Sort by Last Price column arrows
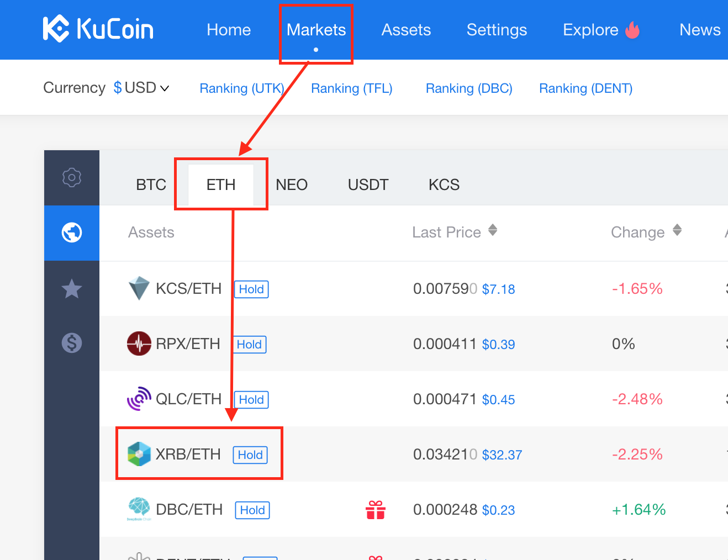The width and height of the screenshot is (728, 560). pyautogui.click(x=493, y=231)
